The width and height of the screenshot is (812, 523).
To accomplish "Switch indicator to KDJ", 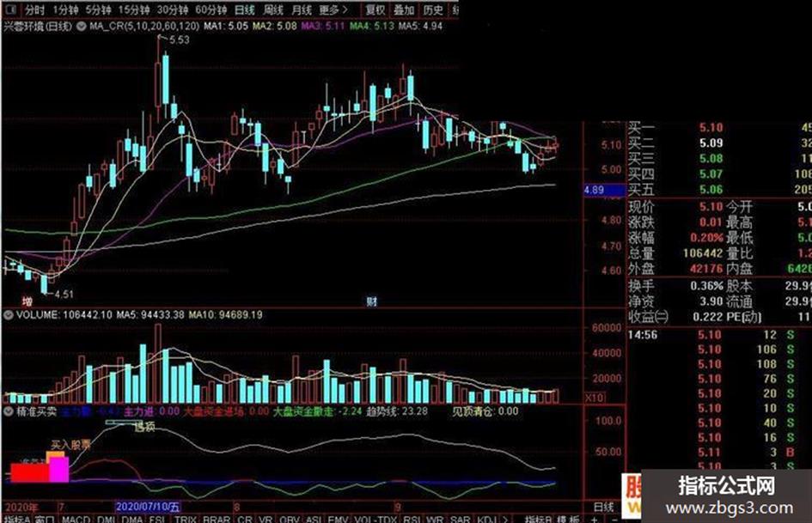I will click(x=486, y=519).
